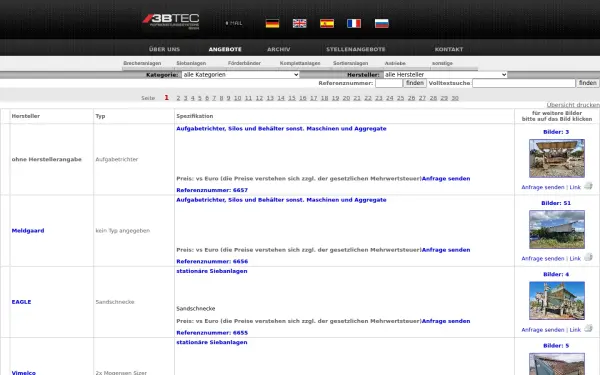Switch language to French flag
The width and height of the screenshot is (600, 375).
[x=354, y=24]
